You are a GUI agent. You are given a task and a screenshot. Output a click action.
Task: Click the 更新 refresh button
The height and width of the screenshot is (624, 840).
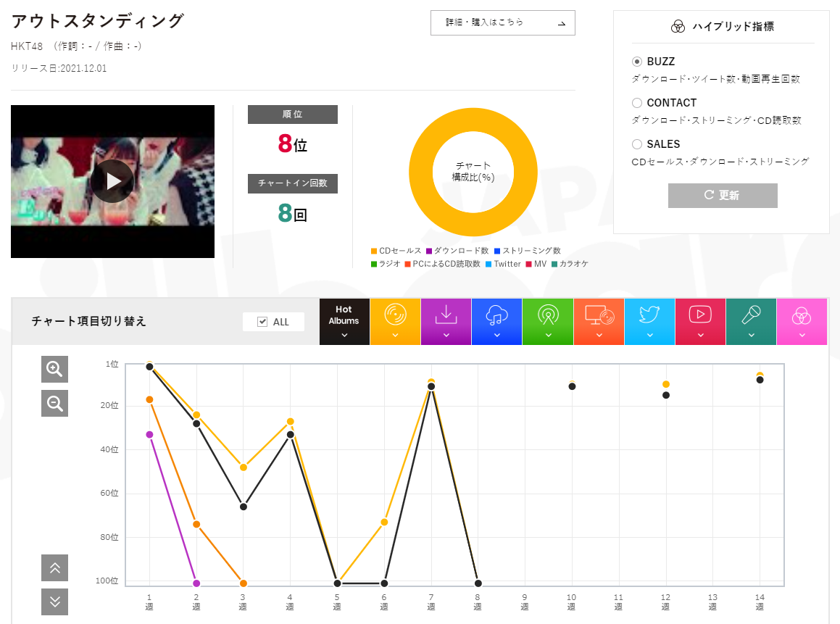point(722,196)
